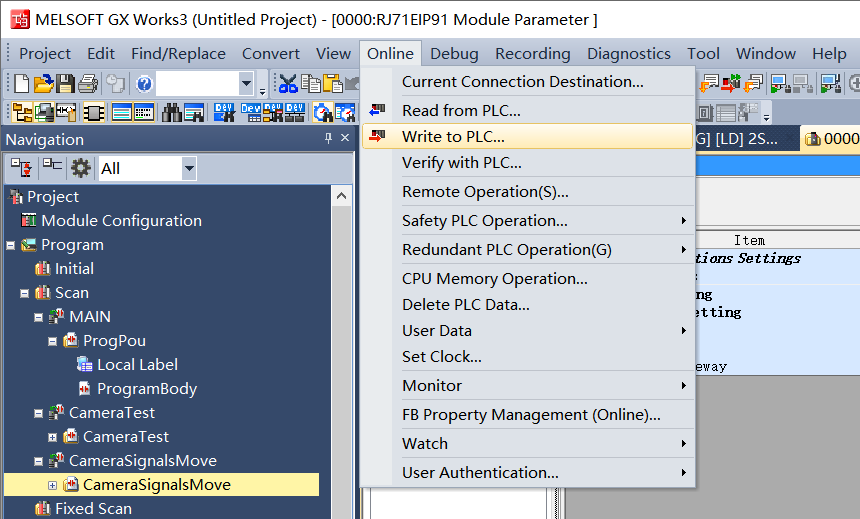Viewport: 860px width, 519px height.
Task: Select Write to PLC menu item
Action: (453, 137)
